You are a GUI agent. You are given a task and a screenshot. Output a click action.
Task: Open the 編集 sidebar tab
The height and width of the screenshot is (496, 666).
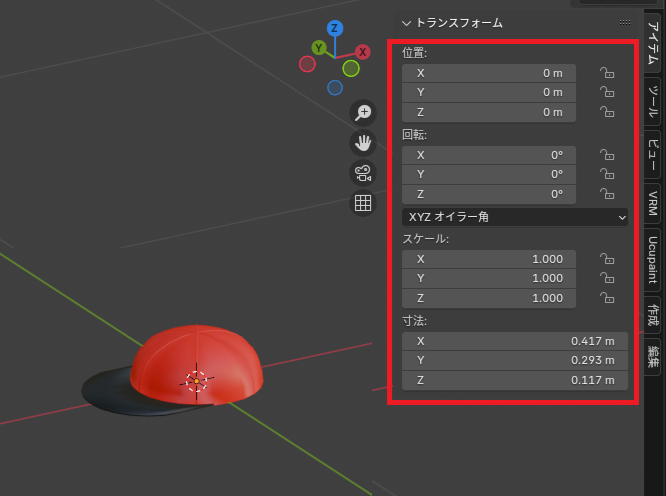pyautogui.click(x=652, y=357)
